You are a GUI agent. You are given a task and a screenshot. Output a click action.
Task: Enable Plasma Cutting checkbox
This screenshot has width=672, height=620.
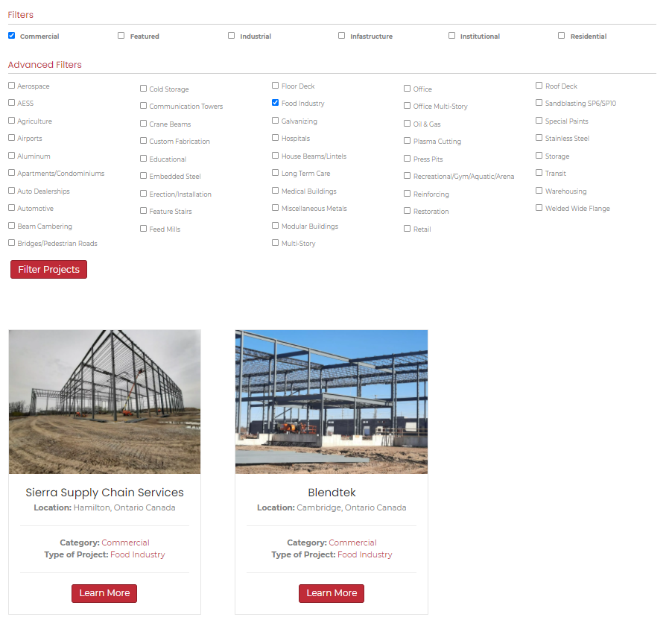pyautogui.click(x=407, y=141)
